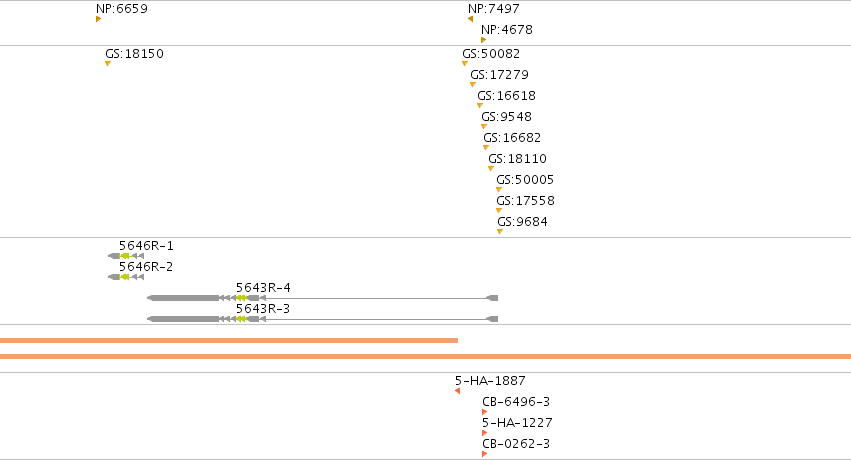Select the full-width orange feature bar
Viewport: 851px width, 460px height.
point(426,356)
